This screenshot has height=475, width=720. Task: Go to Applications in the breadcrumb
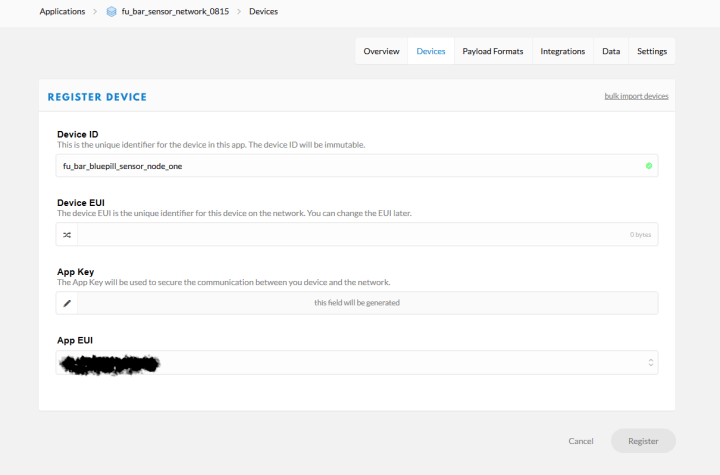pos(62,12)
